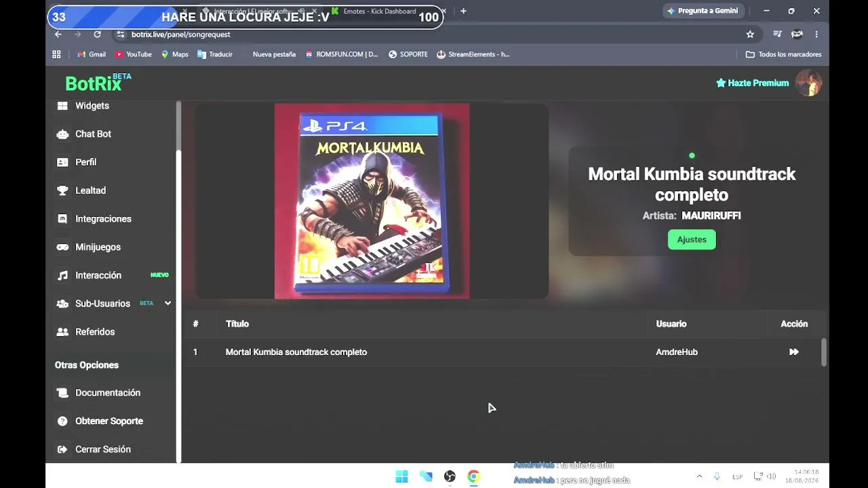Viewport: 868px width, 488px height.
Task: Open the StreamElements bookmark
Action: pos(473,54)
